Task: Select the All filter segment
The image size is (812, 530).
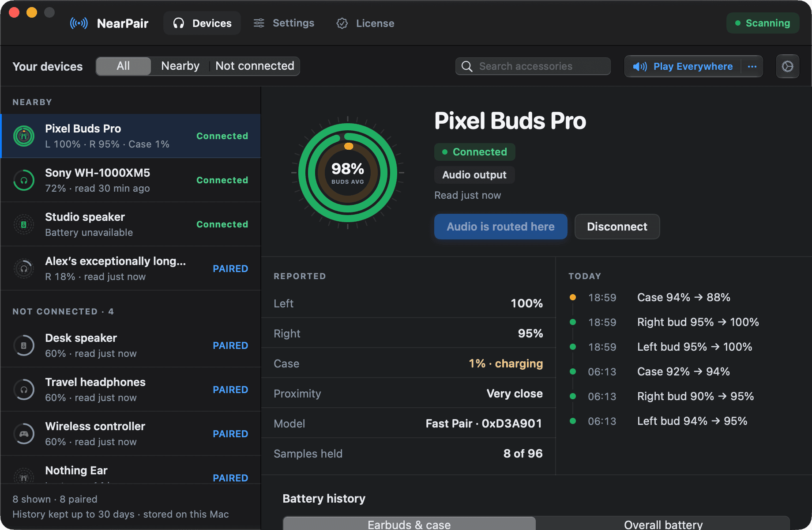Action: click(x=124, y=66)
